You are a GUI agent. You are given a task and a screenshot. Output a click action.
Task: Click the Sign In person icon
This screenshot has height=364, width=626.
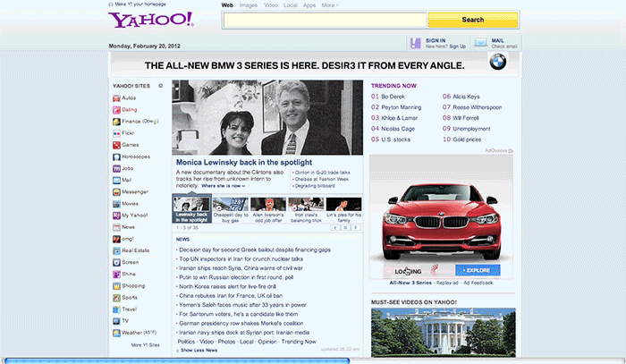pyautogui.click(x=416, y=43)
